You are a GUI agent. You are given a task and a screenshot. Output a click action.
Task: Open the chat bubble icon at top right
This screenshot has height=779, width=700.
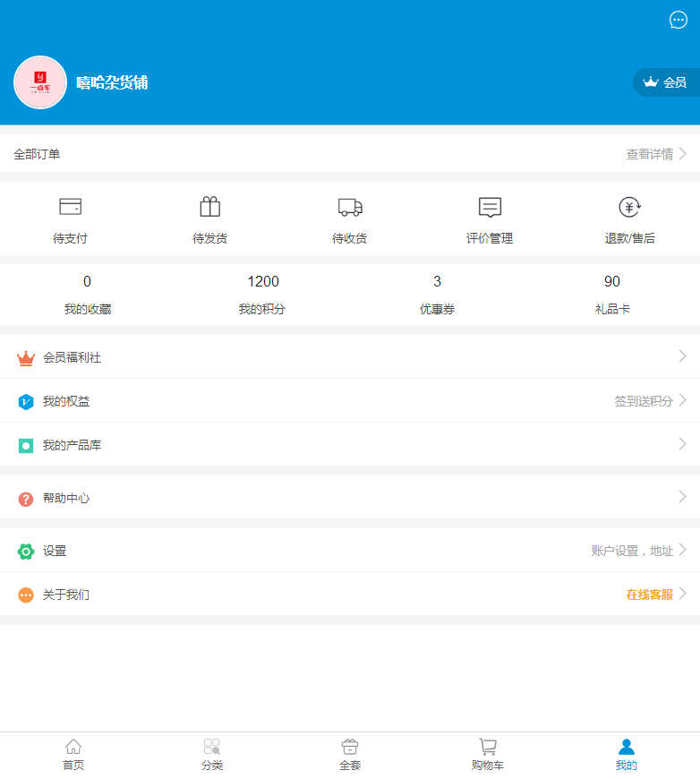pyautogui.click(x=679, y=20)
